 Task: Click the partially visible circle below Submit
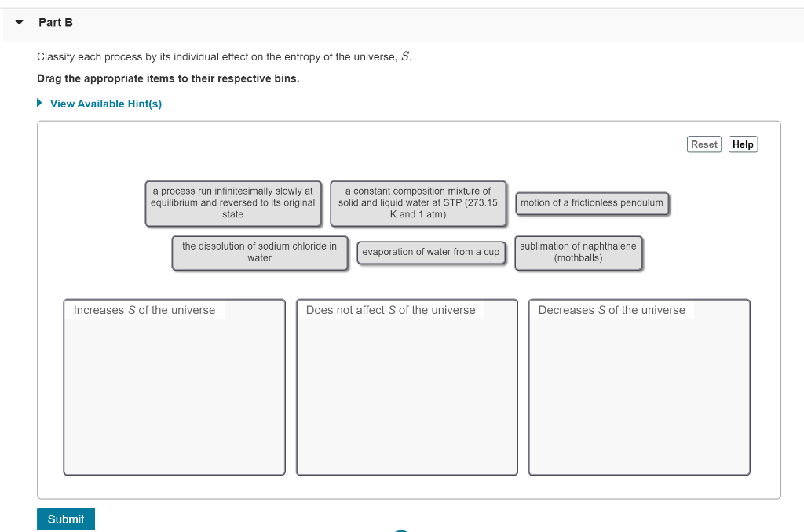click(401, 530)
